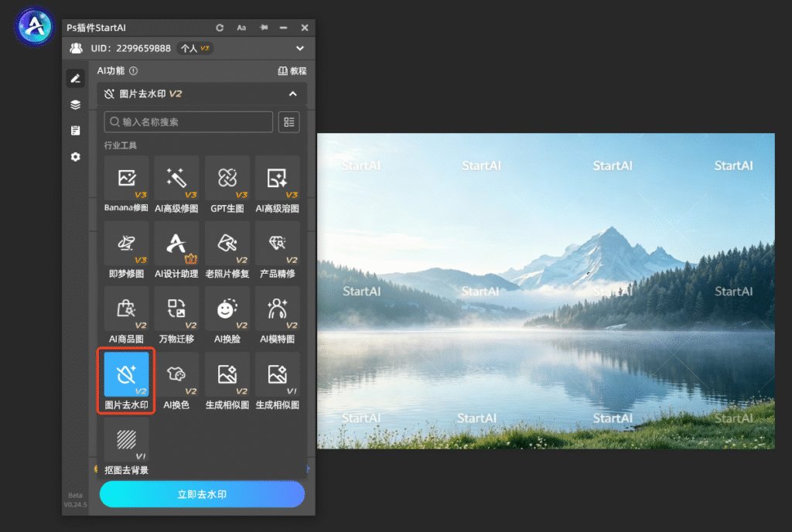The height and width of the screenshot is (532, 792).
Task: Toggle the tool list view layout
Action: point(289,122)
